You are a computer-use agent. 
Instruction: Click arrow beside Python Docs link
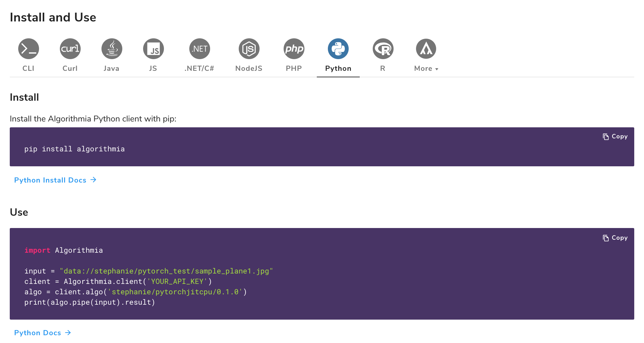click(x=68, y=333)
